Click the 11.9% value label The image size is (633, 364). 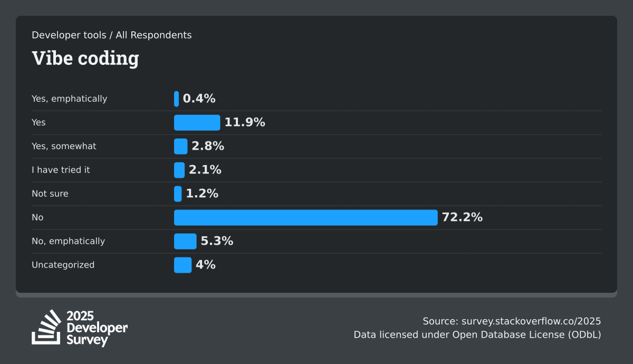[245, 122]
